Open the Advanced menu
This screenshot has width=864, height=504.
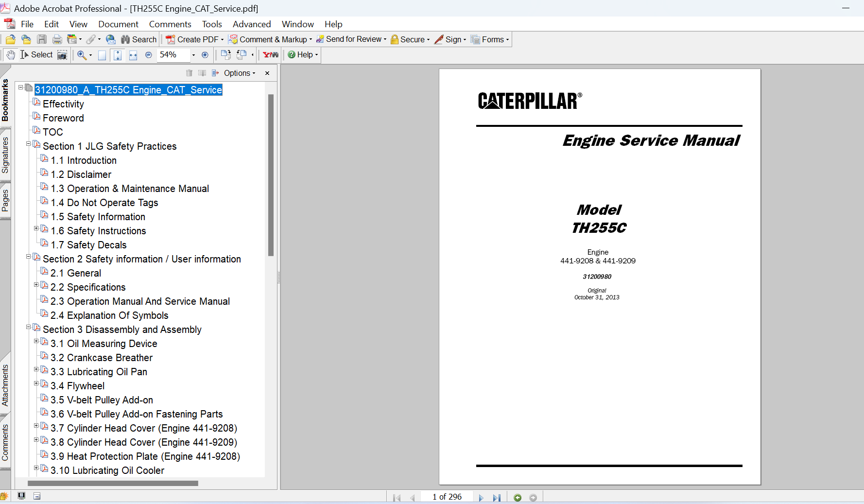(x=252, y=24)
